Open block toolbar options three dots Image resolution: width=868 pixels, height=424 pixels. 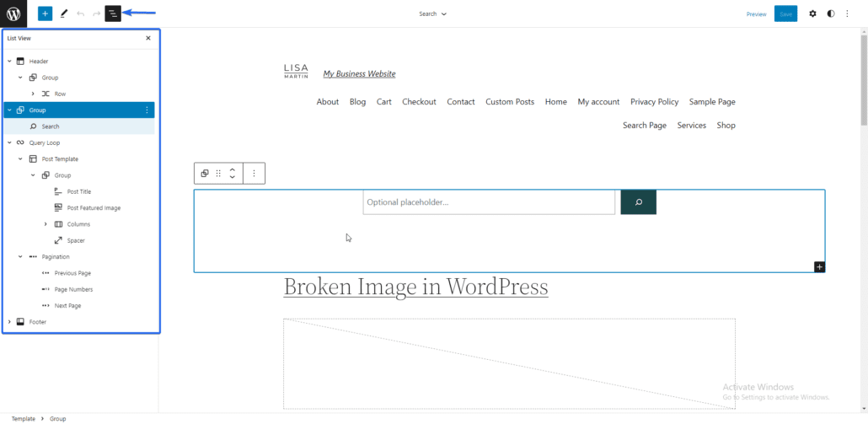[255, 174]
